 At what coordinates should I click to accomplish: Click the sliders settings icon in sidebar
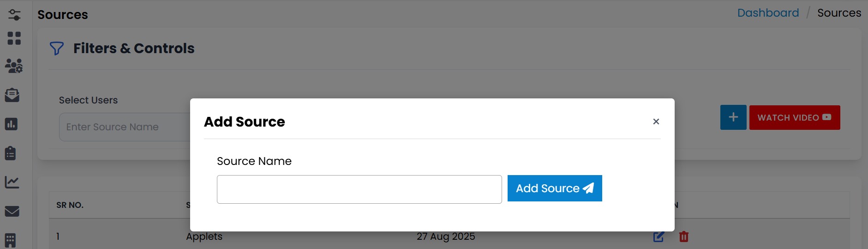click(14, 15)
